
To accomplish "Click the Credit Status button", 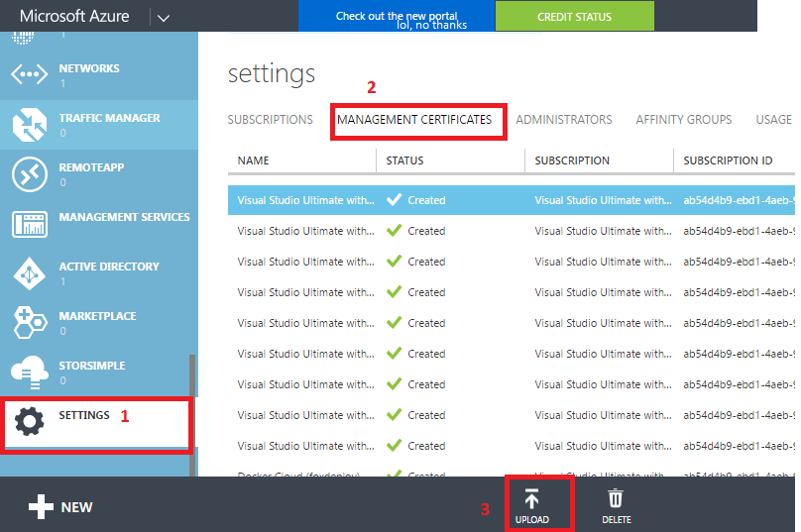I will click(x=575, y=16).
